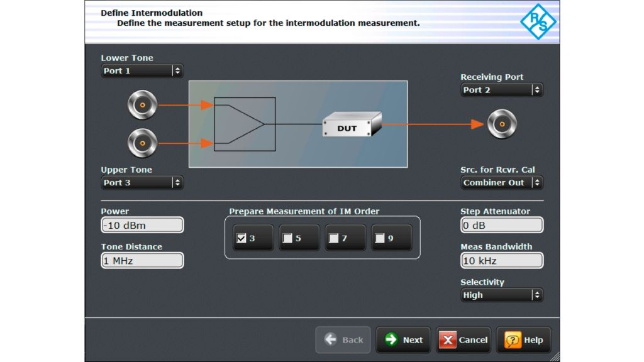Image resolution: width=644 pixels, height=362 pixels.
Task: Click the Tone Distance input field
Action: coord(142,260)
